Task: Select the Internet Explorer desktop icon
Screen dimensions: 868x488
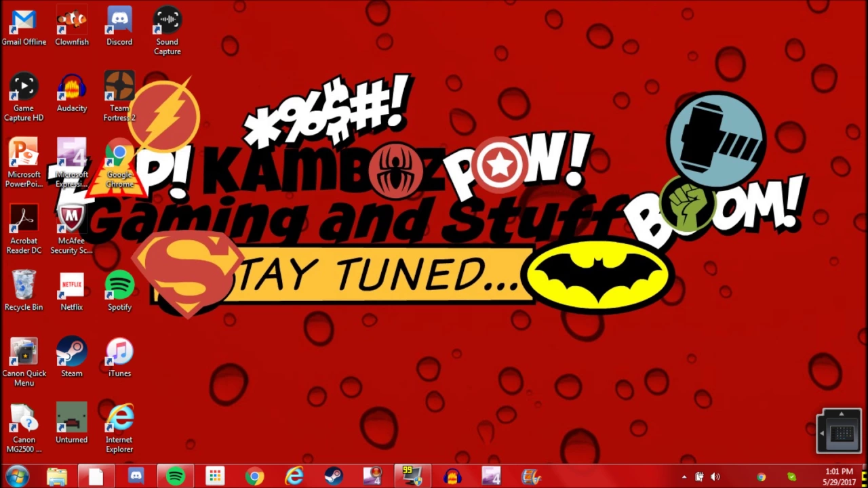Action: pyautogui.click(x=119, y=428)
